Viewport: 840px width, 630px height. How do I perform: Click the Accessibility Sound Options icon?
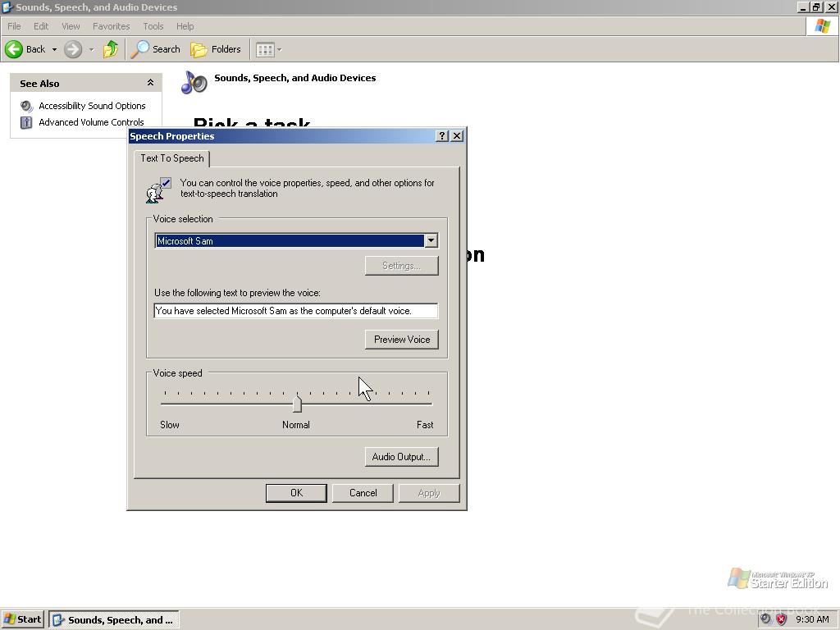pos(26,106)
